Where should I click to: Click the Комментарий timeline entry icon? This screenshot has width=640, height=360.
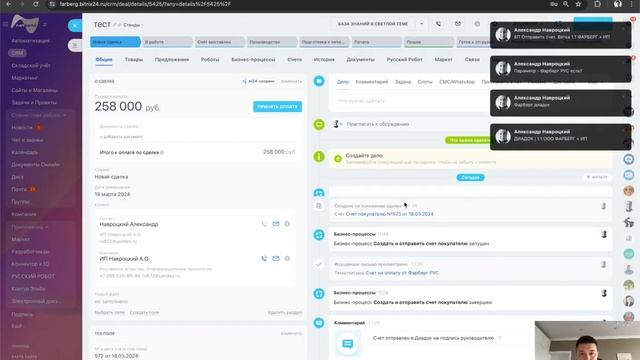[x=319, y=323]
